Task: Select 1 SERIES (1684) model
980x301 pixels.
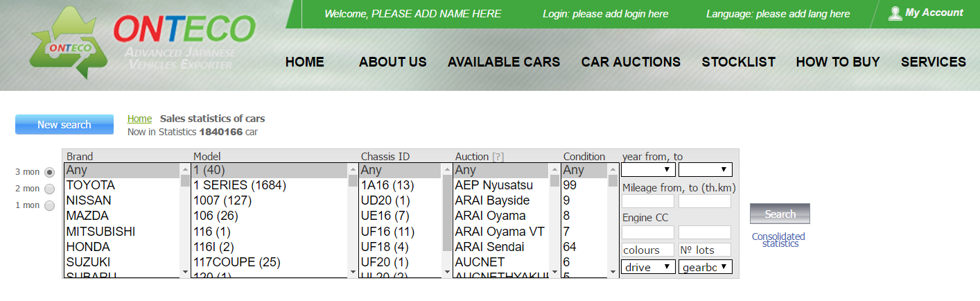Action: pos(270,185)
